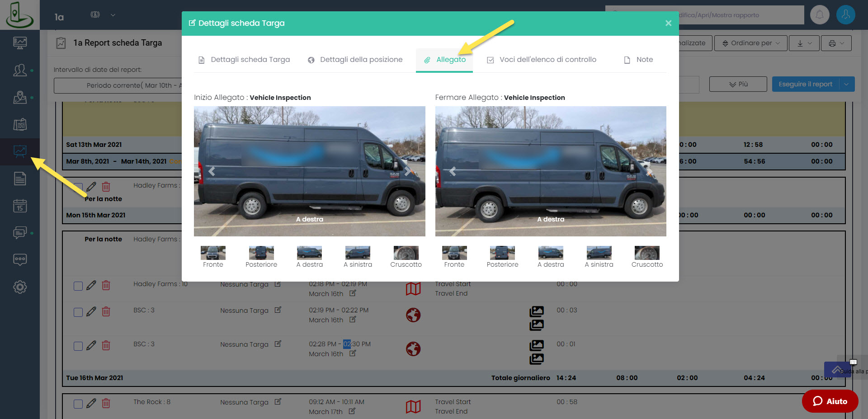The width and height of the screenshot is (868, 419).
Task: Open the download options dropdown
Action: tap(804, 43)
